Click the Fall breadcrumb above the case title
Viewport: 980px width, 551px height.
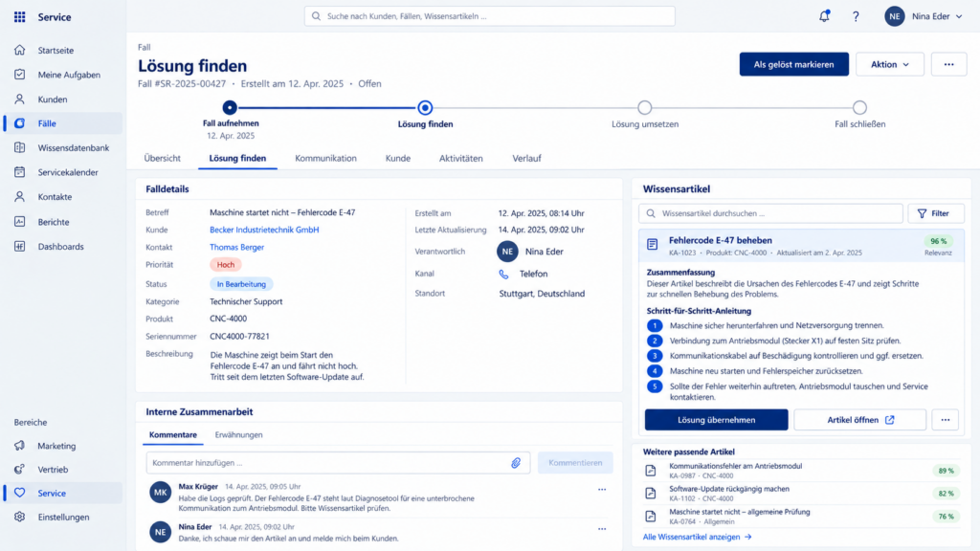(x=145, y=47)
